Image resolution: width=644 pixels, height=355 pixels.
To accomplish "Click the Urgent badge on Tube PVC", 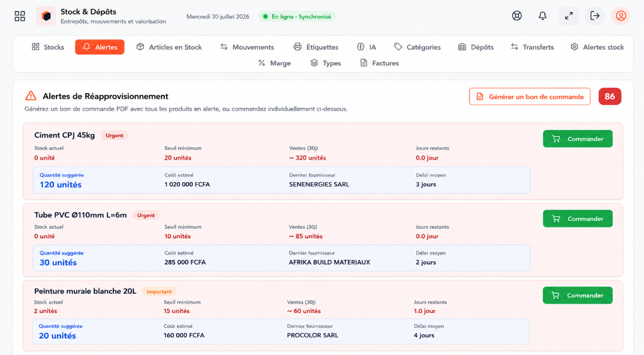I will click(146, 216).
